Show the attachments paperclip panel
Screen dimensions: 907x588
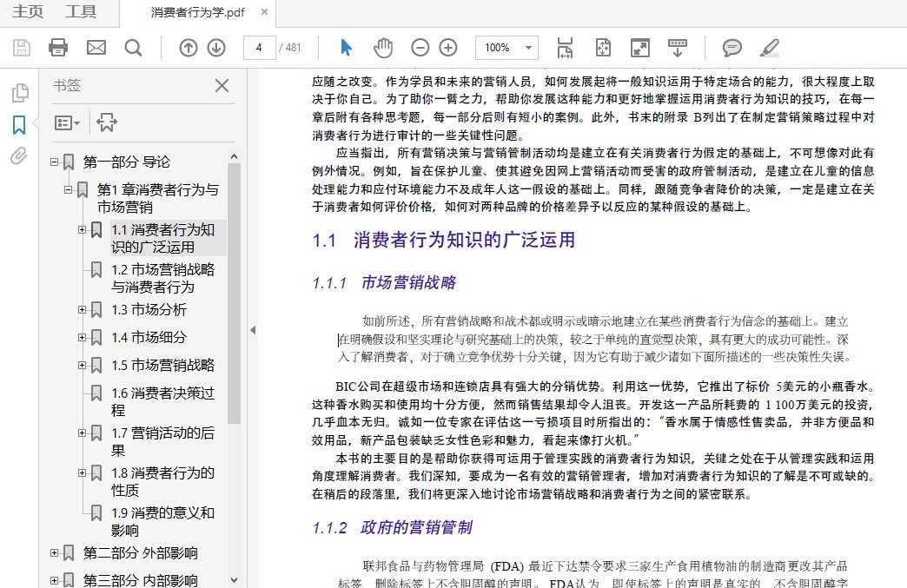(18, 156)
